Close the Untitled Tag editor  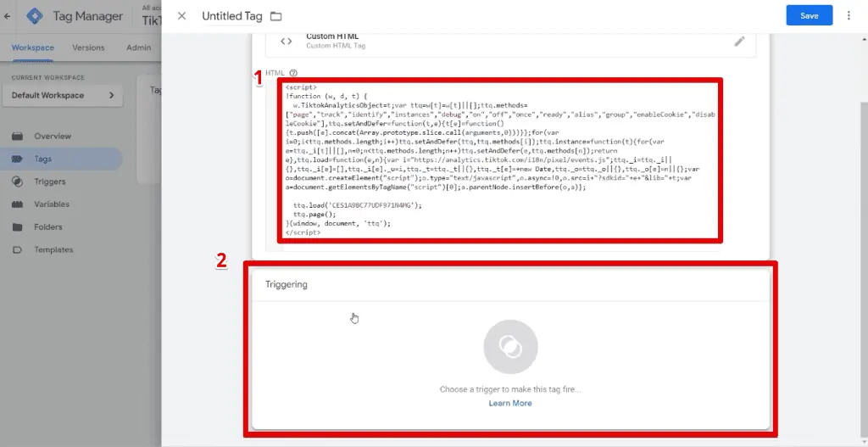pyautogui.click(x=181, y=16)
